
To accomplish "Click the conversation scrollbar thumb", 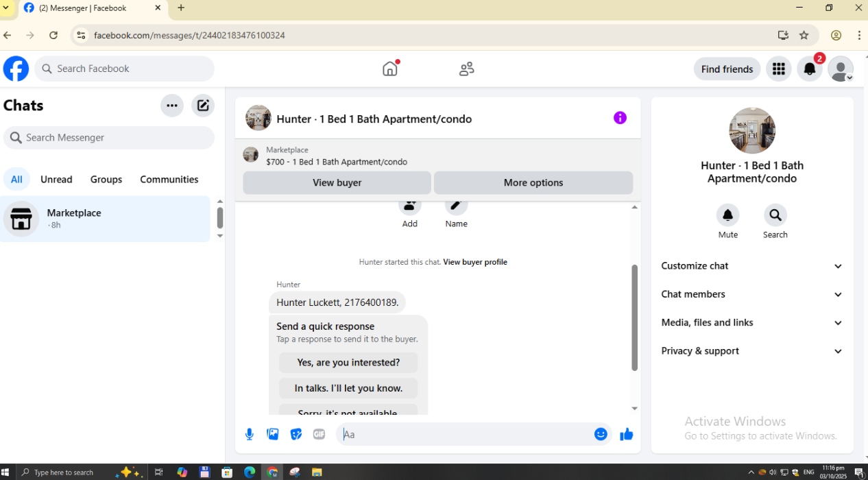I will 634,317.
